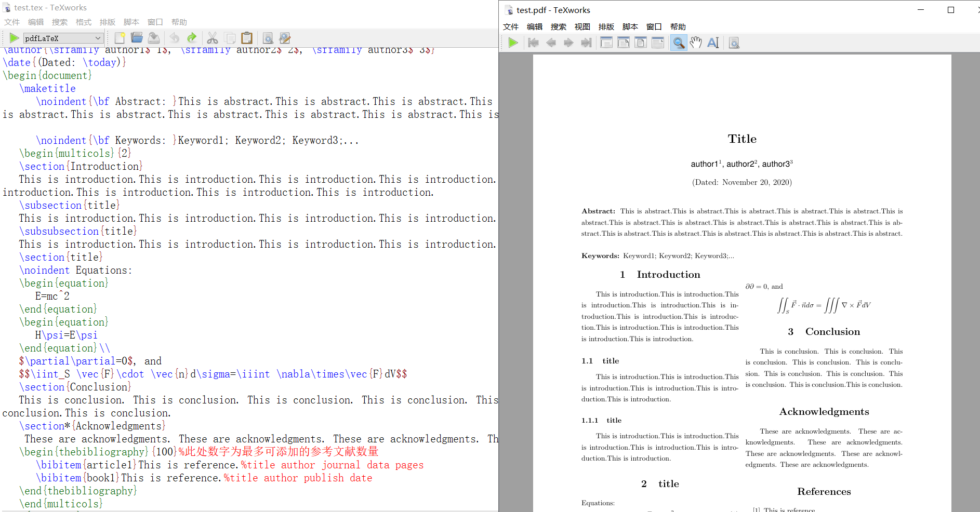Click the Undo icon
The height and width of the screenshot is (512, 980).
(x=174, y=37)
